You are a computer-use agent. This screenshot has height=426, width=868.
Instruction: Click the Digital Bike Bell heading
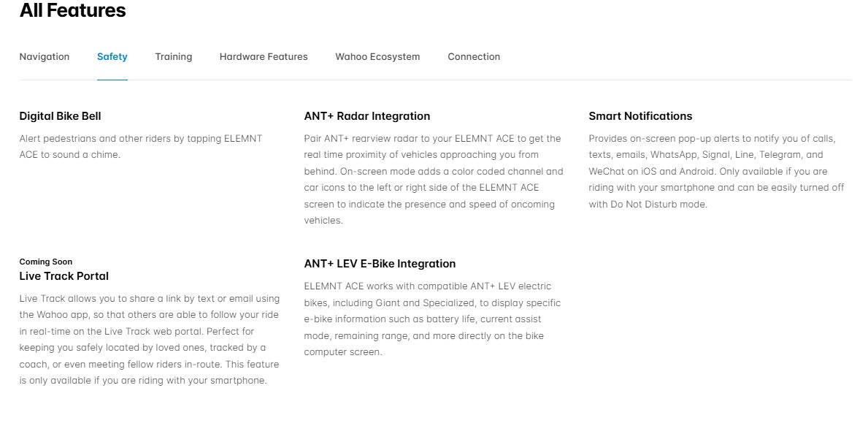click(x=60, y=116)
